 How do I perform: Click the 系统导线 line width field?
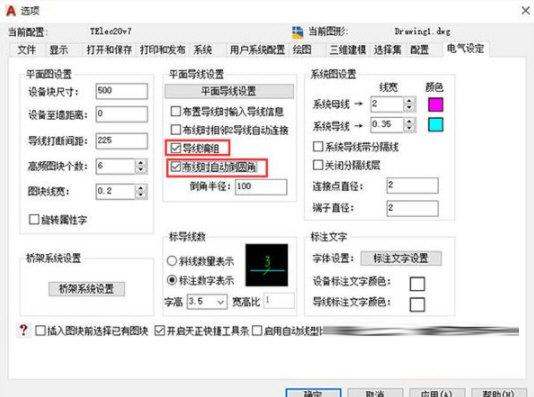click(x=387, y=125)
